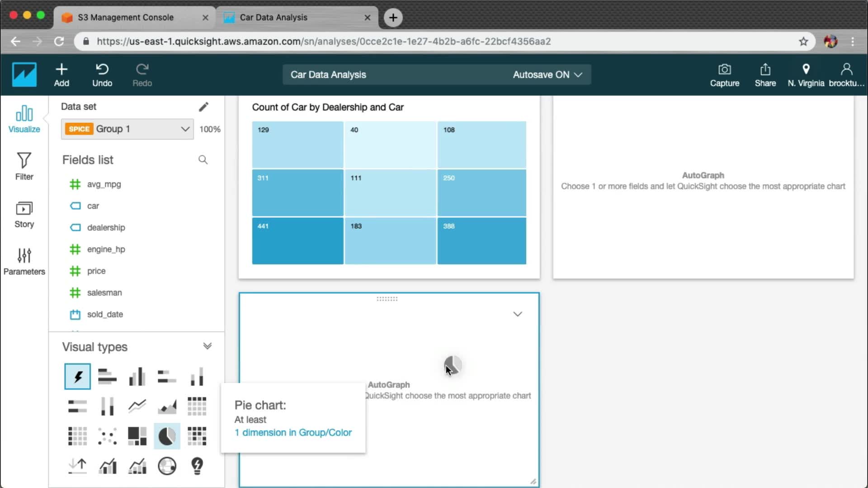This screenshot has height=488, width=868.
Task: Choose the scatter plot visual type
Action: pyautogui.click(x=107, y=436)
